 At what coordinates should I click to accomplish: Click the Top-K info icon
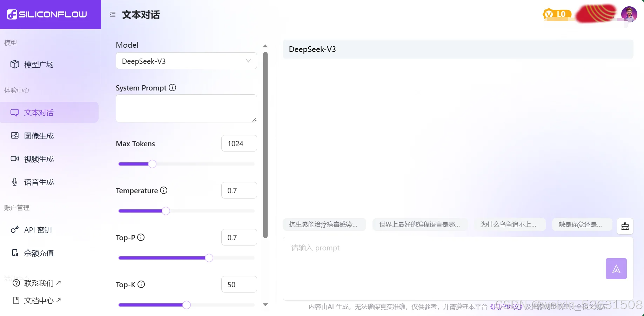point(141,284)
